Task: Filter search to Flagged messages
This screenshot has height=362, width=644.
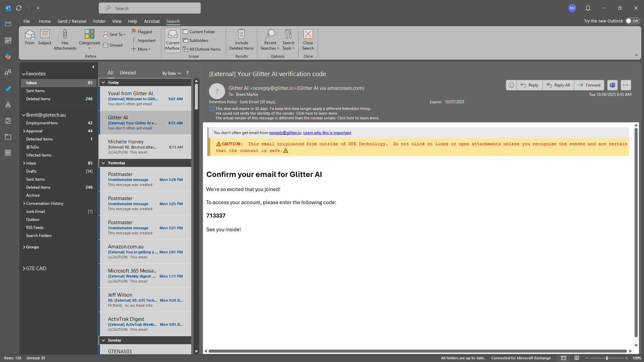Action: tap(142, 32)
